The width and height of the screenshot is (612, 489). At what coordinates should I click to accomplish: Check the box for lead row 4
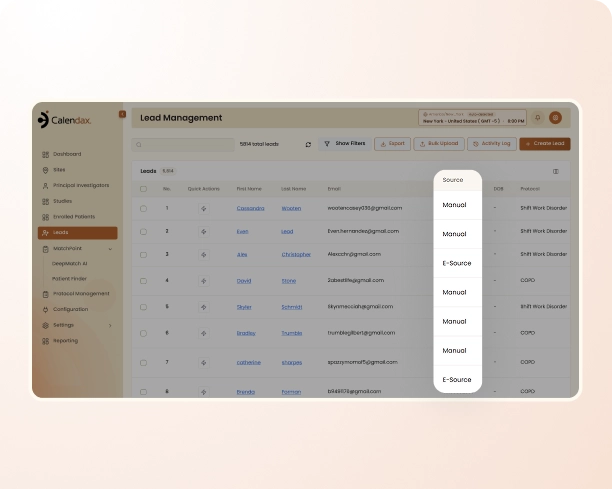144,281
